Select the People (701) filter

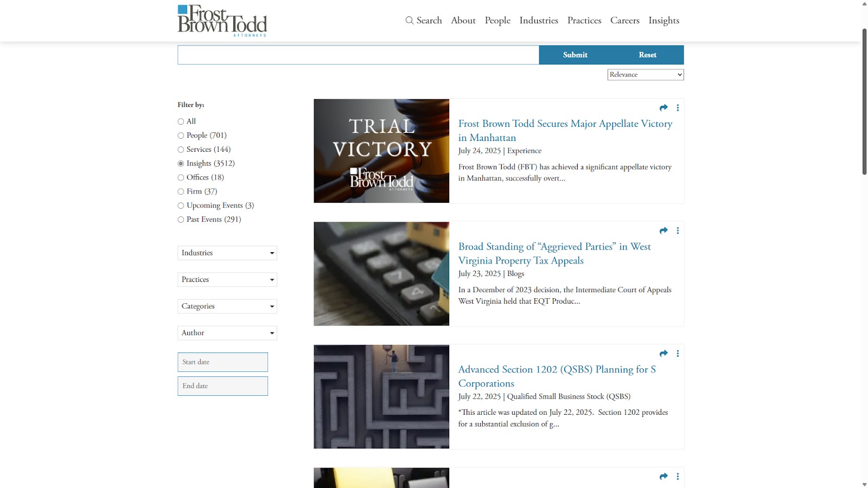(x=181, y=136)
